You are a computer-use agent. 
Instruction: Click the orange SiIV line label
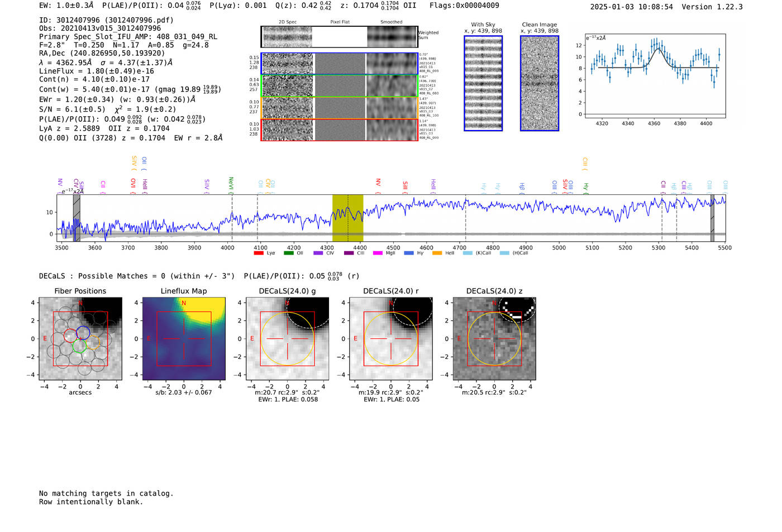coord(133,163)
